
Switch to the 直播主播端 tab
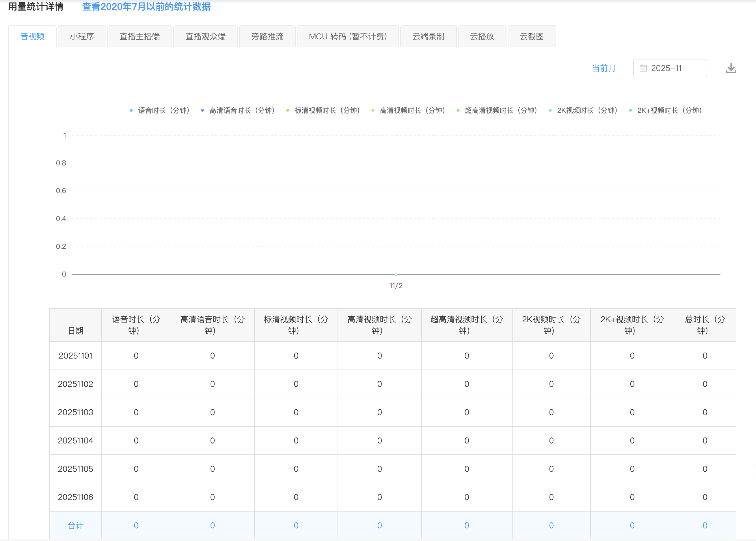click(x=139, y=37)
